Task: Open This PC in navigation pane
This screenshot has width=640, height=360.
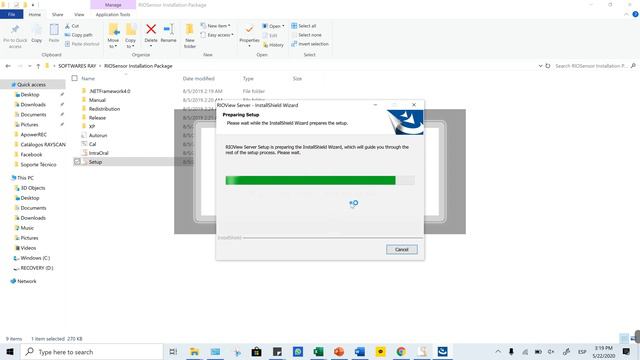Action: tap(25, 178)
